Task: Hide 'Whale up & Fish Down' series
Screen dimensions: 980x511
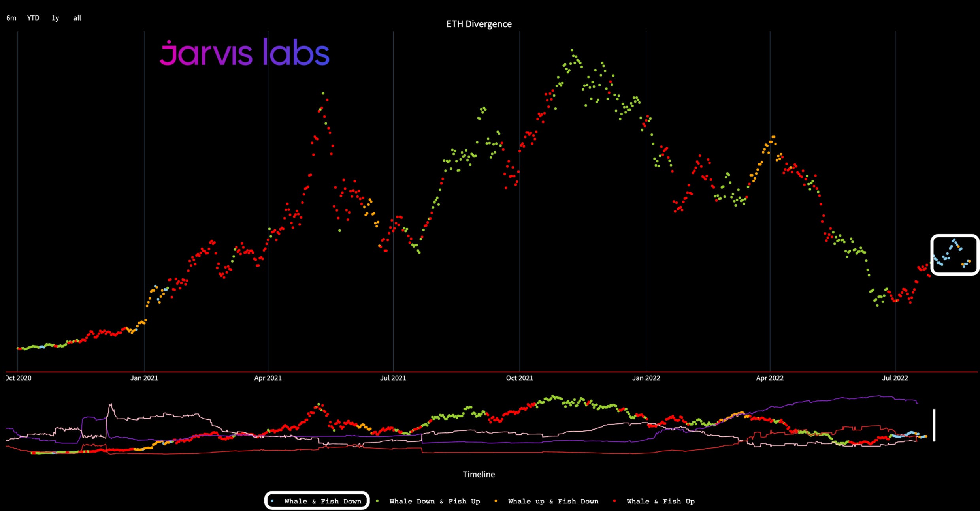Action: [x=553, y=501]
